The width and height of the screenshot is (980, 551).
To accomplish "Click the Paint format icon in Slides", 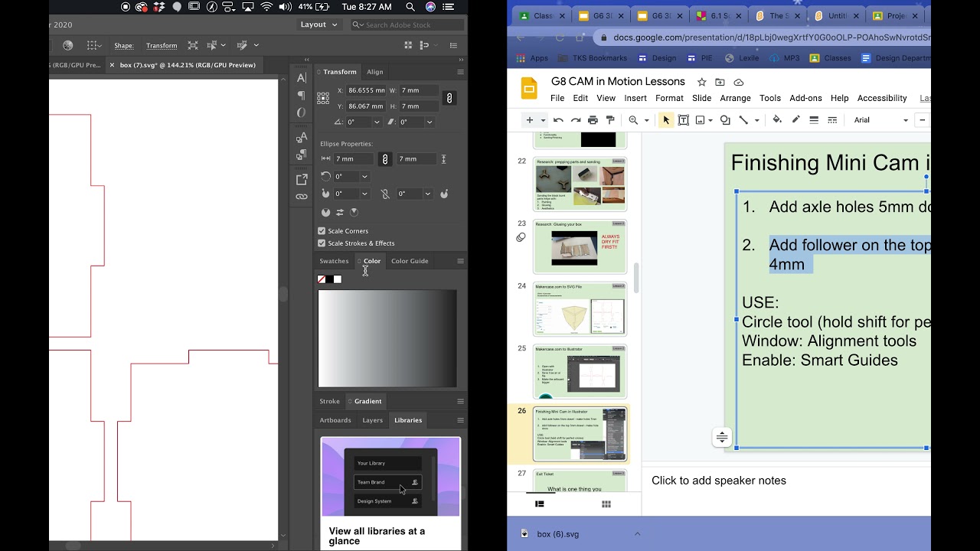I will tap(610, 120).
